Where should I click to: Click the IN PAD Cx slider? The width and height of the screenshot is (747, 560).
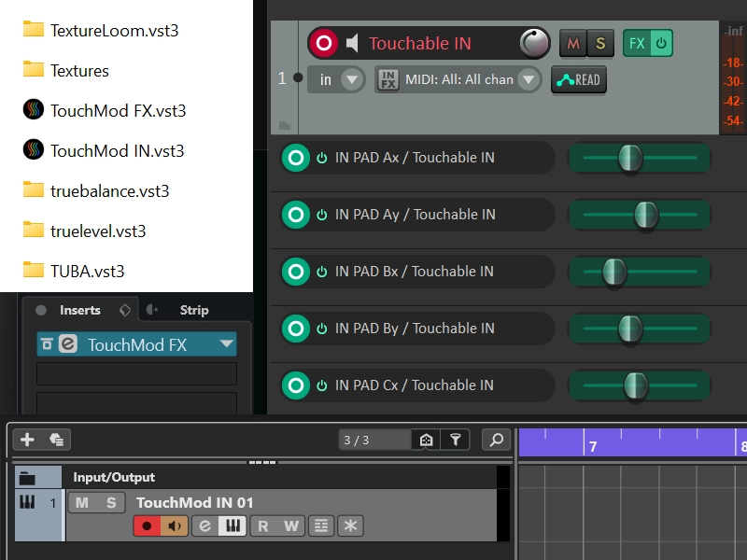[640, 385]
